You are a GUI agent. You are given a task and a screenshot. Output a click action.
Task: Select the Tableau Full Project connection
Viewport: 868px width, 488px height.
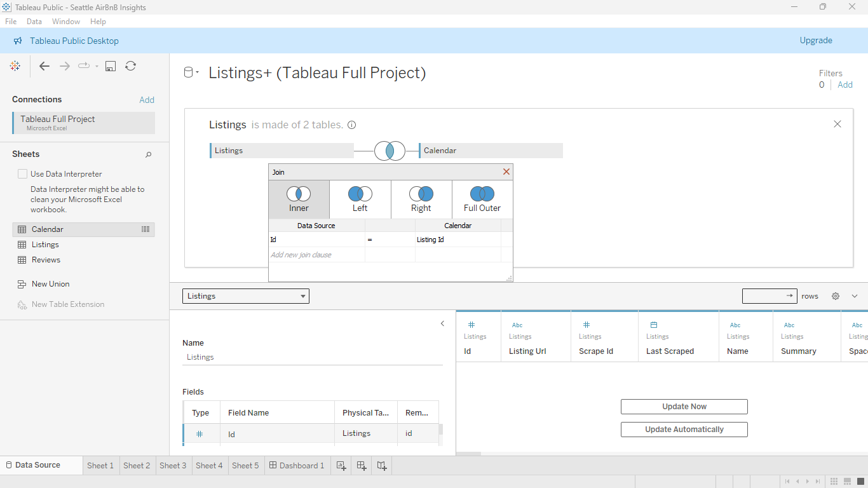click(83, 123)
